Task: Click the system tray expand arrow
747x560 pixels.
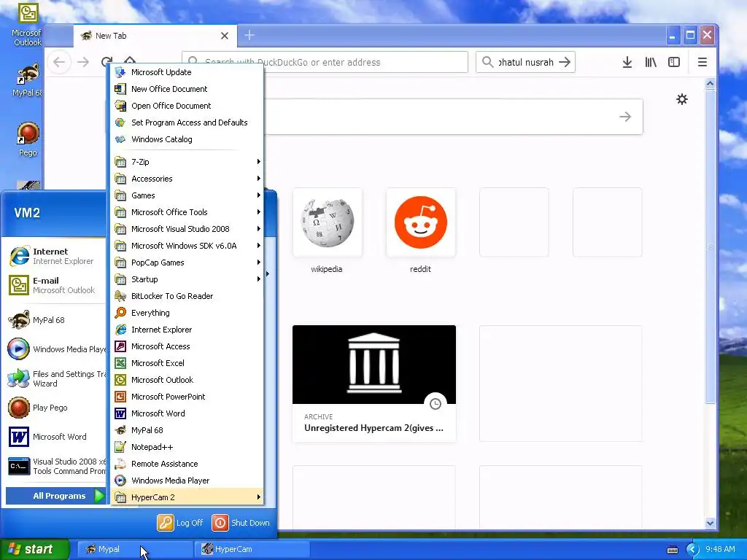Action: [692, 550]
